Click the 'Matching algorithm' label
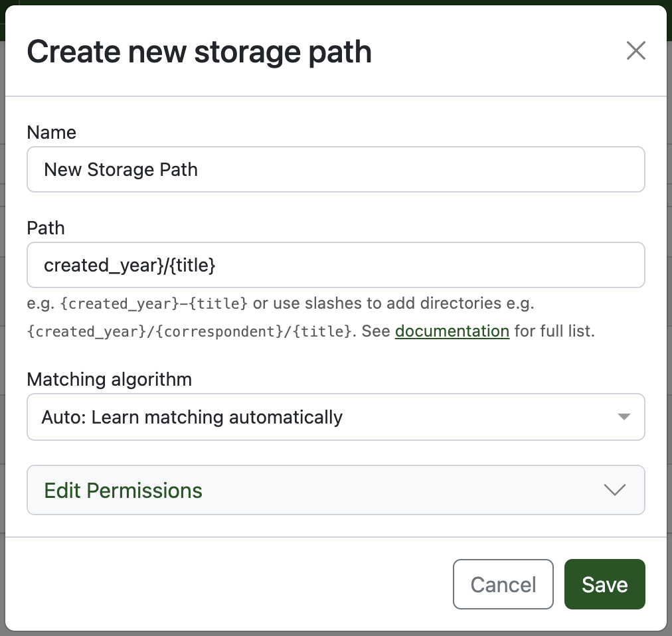Image resolution: width=672 pixels, height=636 pixels. [109, 379]
